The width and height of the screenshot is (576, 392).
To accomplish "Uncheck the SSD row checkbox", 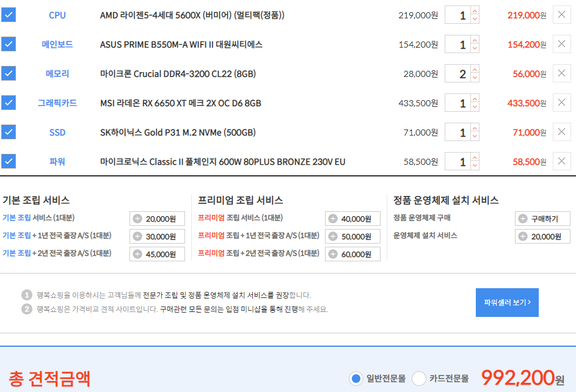I will tap(9, 132).
